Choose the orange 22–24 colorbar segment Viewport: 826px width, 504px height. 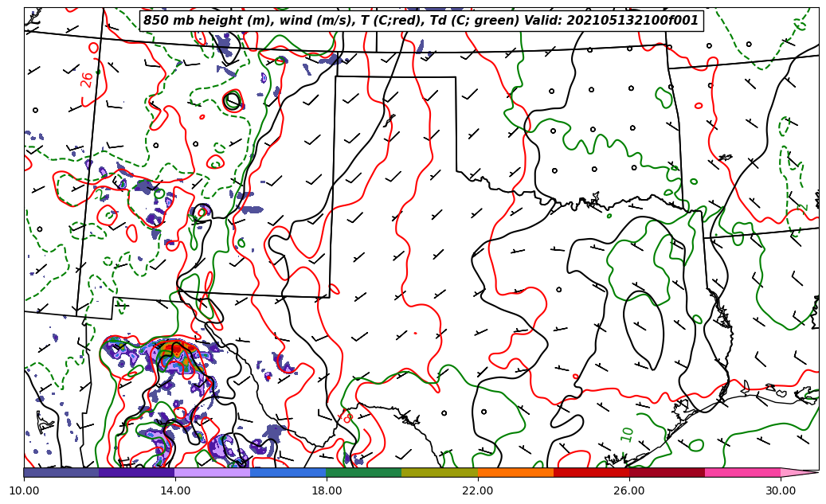coord(515,472)
